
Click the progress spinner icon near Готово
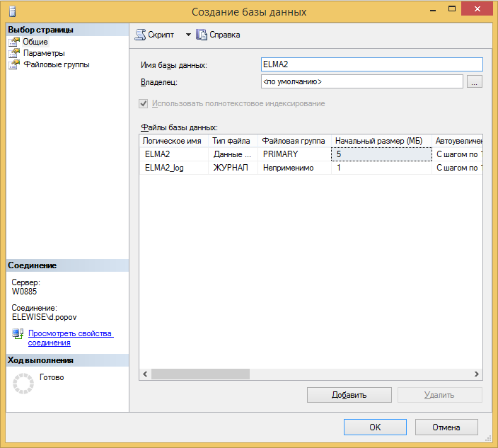point(23,384)
